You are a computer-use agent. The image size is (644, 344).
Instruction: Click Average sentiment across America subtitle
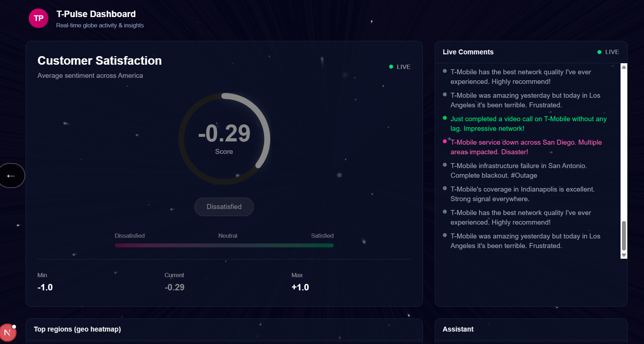[90, 75]
